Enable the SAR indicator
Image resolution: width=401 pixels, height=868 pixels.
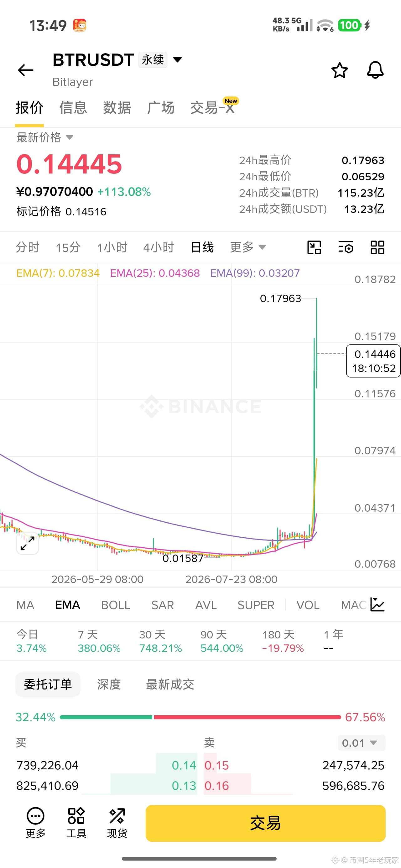(x=163, y=605)
